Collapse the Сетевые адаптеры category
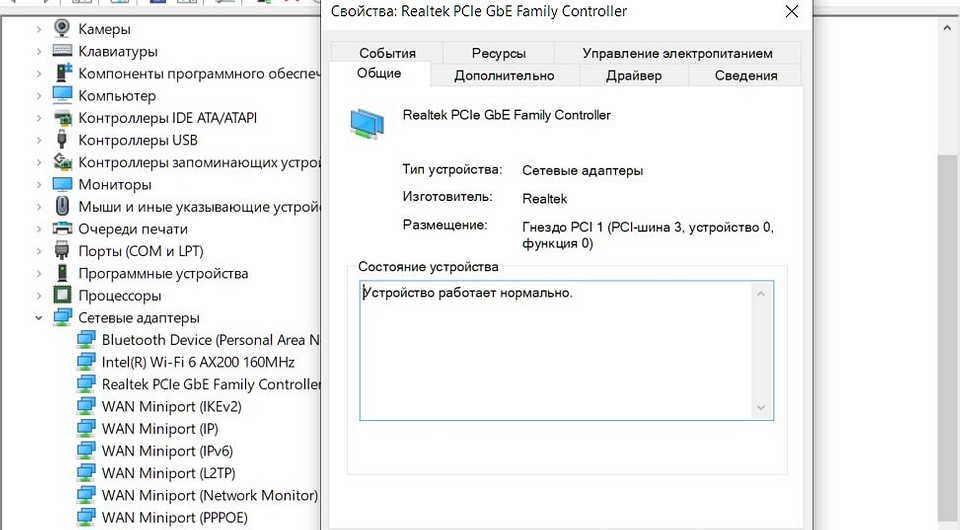 39,318
